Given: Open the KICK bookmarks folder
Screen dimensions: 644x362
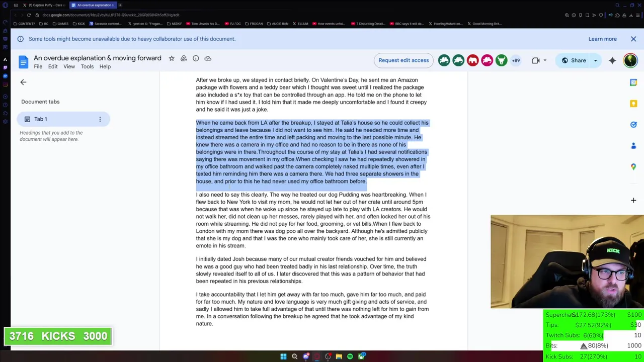Looking at the screenshot, I should [79, 24].
